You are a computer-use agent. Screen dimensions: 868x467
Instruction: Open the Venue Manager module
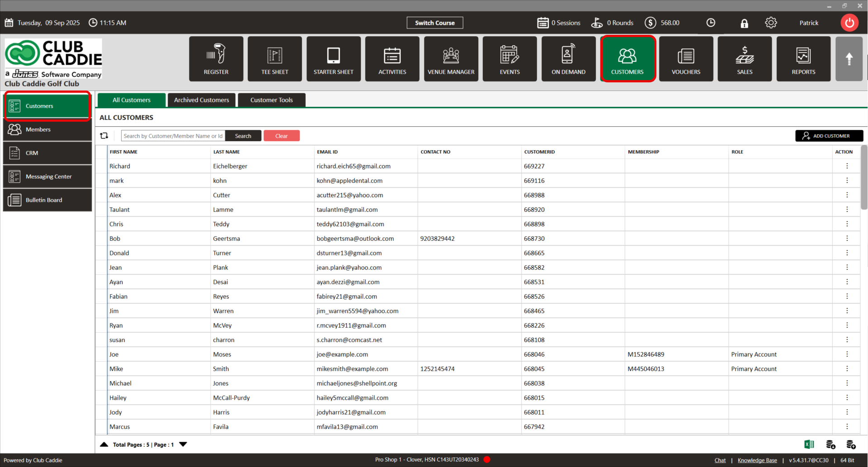click(451, 59)
